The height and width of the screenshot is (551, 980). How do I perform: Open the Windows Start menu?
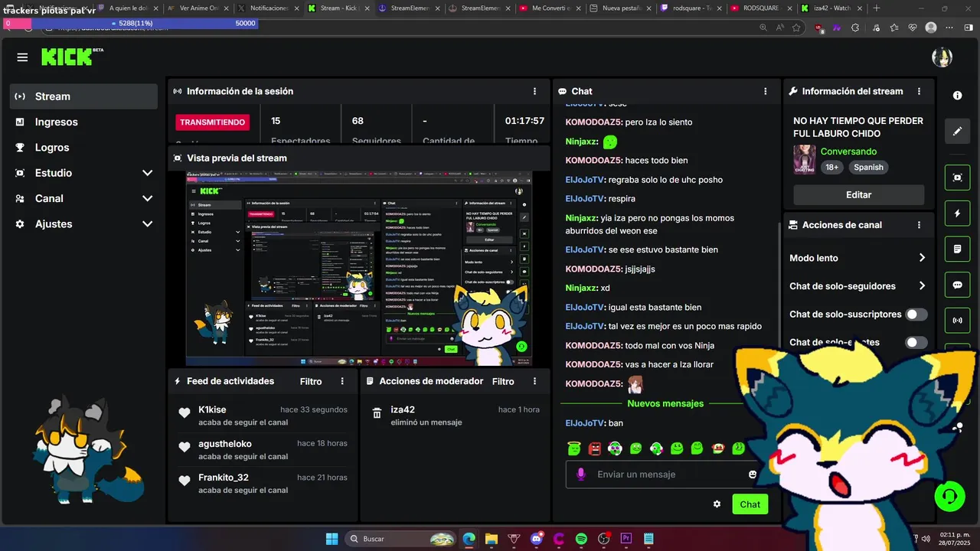point(332,539)
